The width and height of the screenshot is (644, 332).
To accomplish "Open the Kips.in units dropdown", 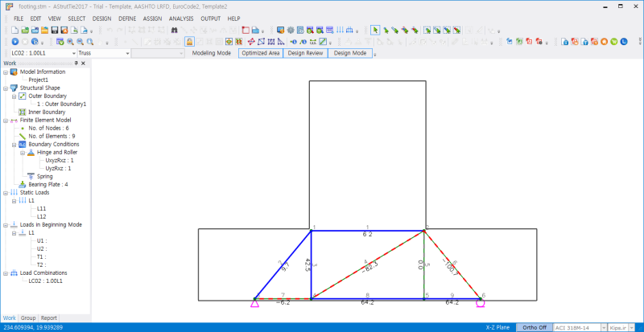I will pyautogui.click(x=631, y=327).
